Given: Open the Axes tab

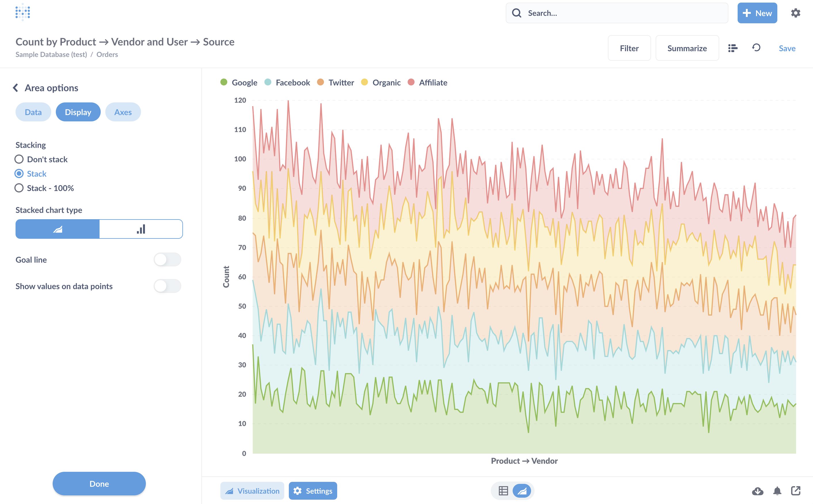Looking at the screenshot, I should pyautogui.click(x=123, y=112).
